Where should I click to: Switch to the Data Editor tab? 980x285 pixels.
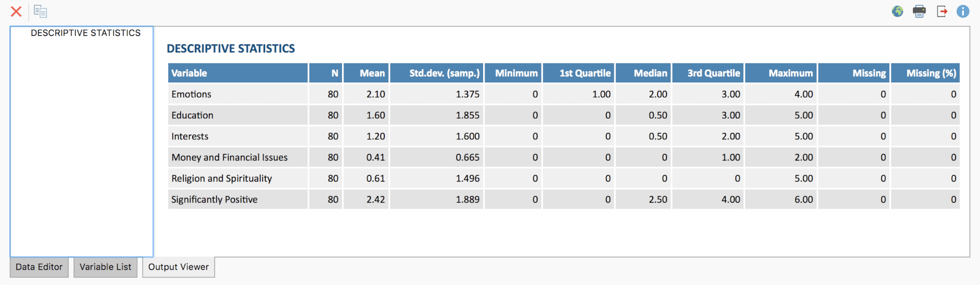tap(39, 267)
